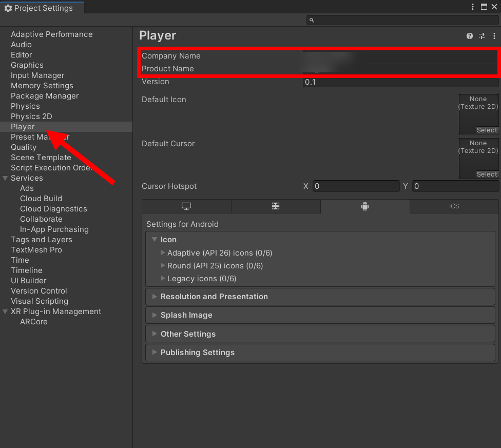The width and height of the screenshot is (501, 448).
Task: Select the Default Cursor texture
Action: pyautogui.click(x=487, y=174)
